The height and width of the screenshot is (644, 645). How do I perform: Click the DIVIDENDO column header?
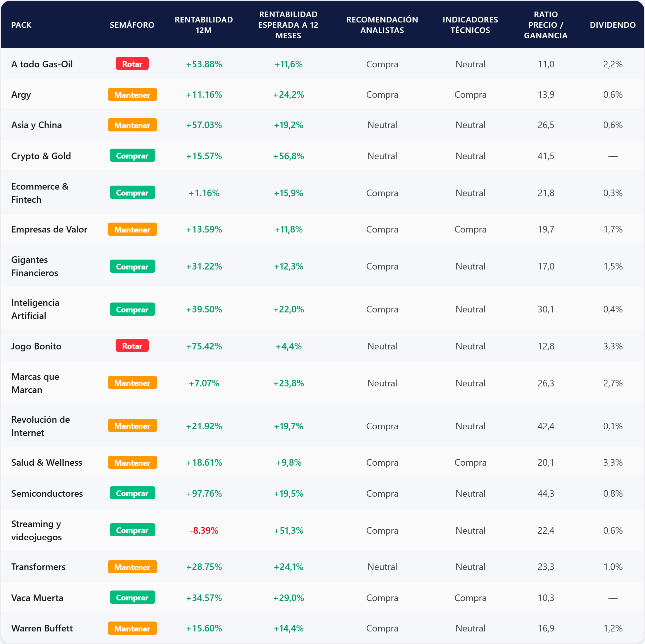pos(612,25)
